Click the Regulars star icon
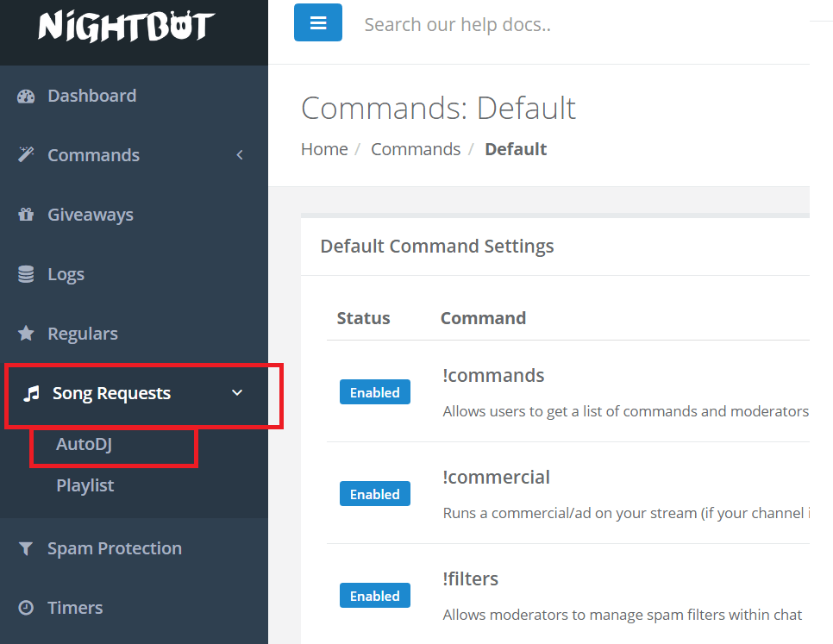This screenshot has height=644, width=833. pyautogui.click(x=26, y=334)
